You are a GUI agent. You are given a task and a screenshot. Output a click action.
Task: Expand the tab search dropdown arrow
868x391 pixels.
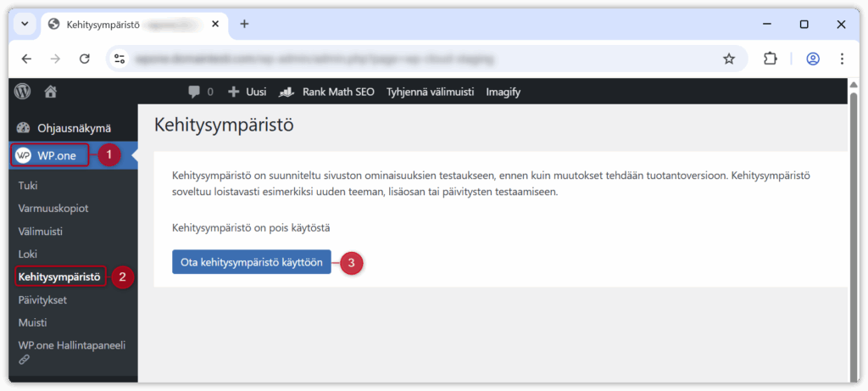pos(25,24)
